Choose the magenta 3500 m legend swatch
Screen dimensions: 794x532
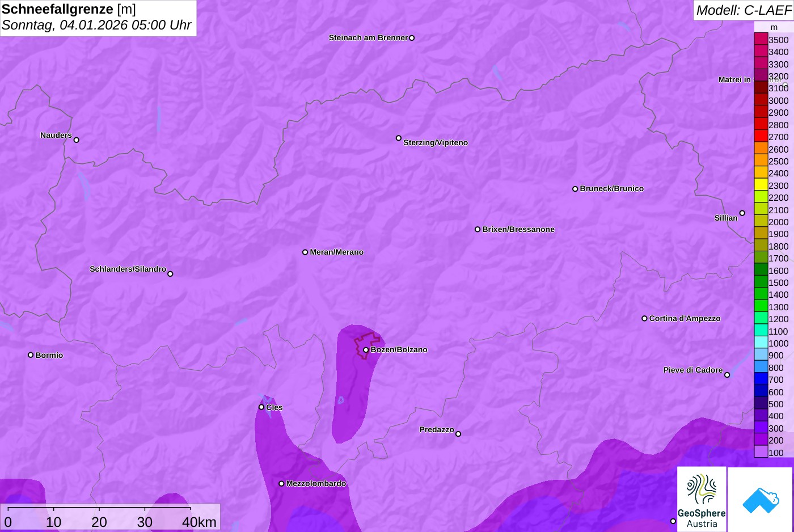coord(761,39)
